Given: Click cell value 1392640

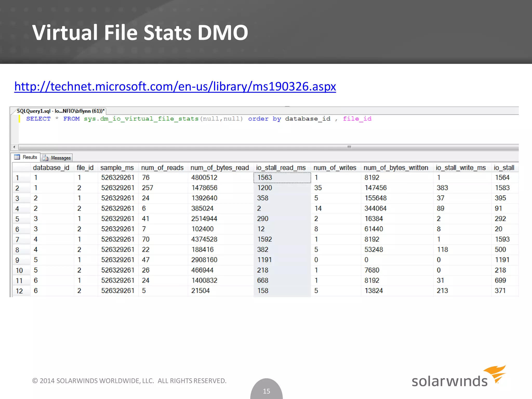Looking at the screenshot, I should tap(204, 198).
